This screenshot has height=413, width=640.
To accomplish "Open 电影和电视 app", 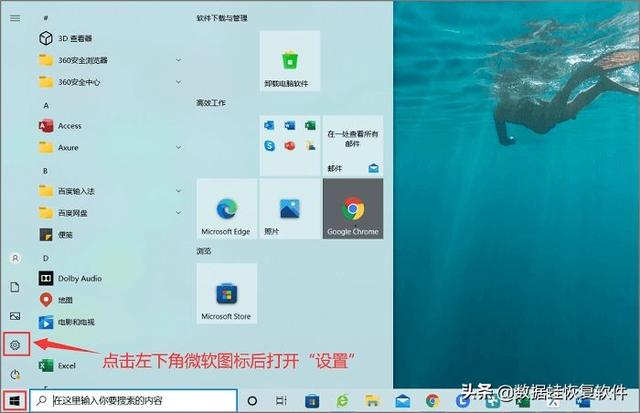I will pyautogui.click(x=67, y=322).
